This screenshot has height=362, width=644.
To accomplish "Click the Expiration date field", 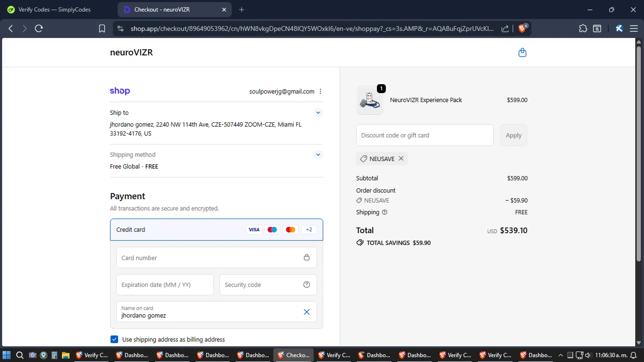I will point(165,285).
